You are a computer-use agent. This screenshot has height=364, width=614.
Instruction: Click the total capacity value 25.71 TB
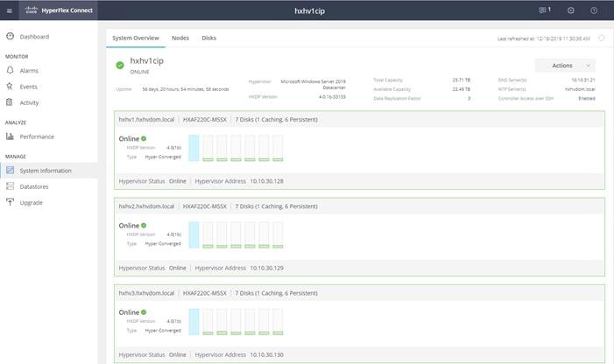[x=462, y=80]
